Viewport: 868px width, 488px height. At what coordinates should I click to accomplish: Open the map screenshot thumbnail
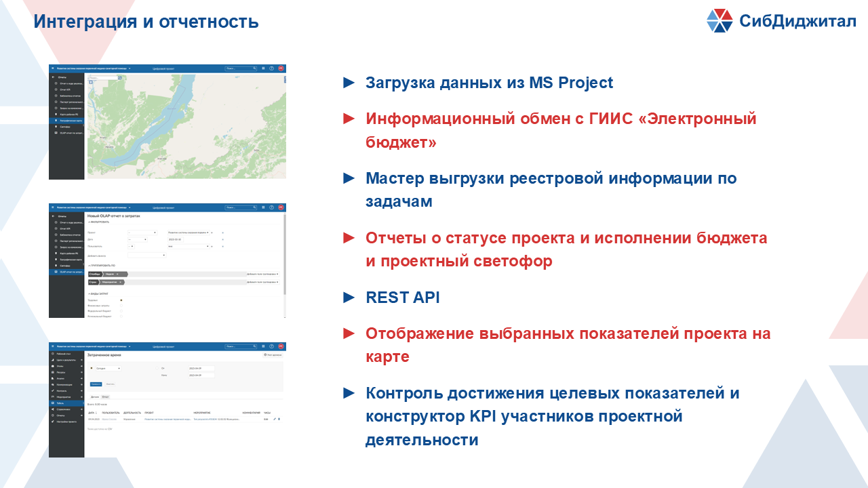[167, 122]
